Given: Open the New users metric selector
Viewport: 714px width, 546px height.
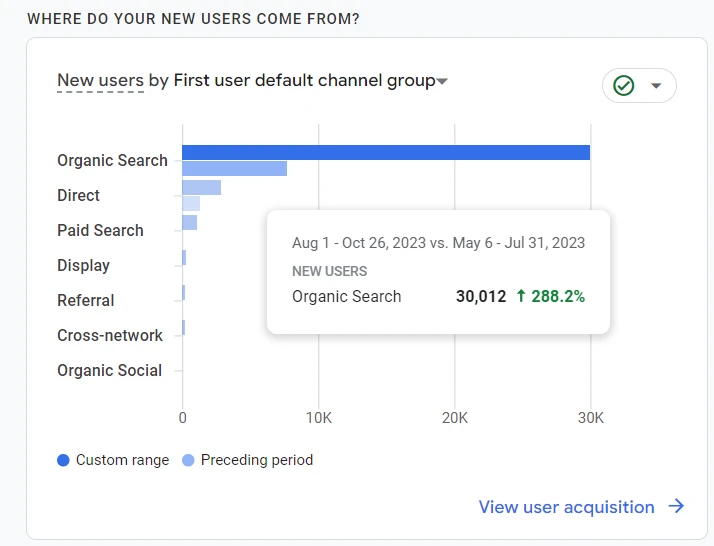Looking at the screenshot, I should point(100,81).
